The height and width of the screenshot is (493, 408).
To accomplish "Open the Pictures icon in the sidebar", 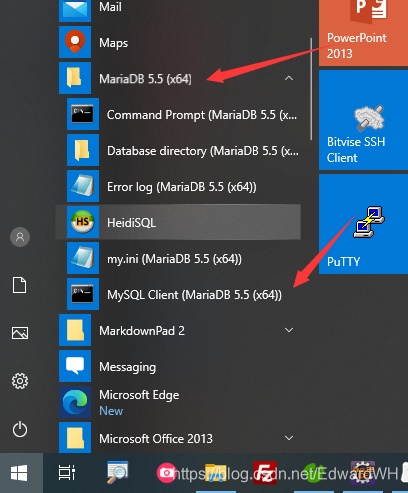I will pos(20,333).
